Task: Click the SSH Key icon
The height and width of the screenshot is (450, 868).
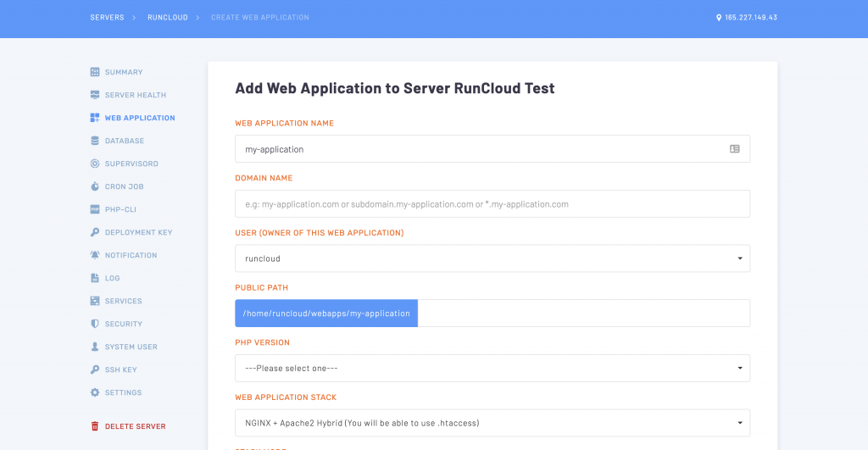Action: pos(95,369)
